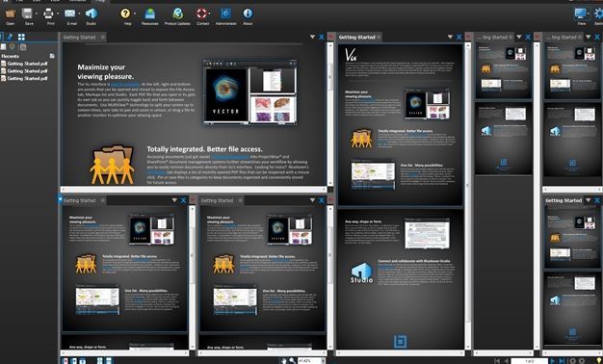Viewport: 603px width, 364px height.
Task: Select the Zoom magnifier tool in status bar
Action: click(292, 360)
